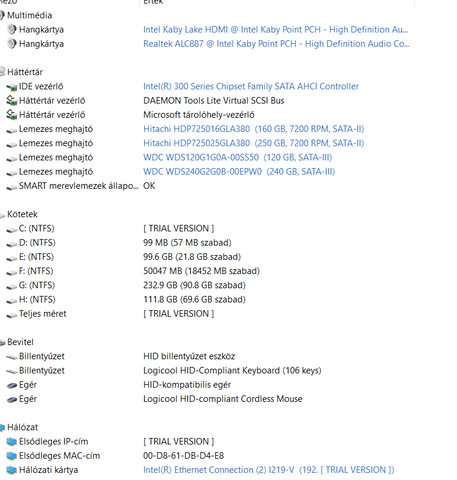457x480 pixels.
Task: Click the Hálózat section header
Action: click(22, 427)
